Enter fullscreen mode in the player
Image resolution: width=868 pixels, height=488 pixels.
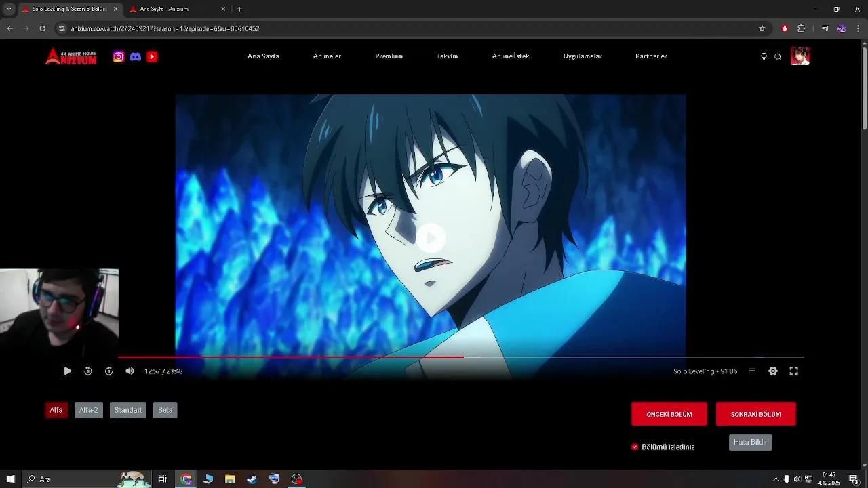click(794, 371)
